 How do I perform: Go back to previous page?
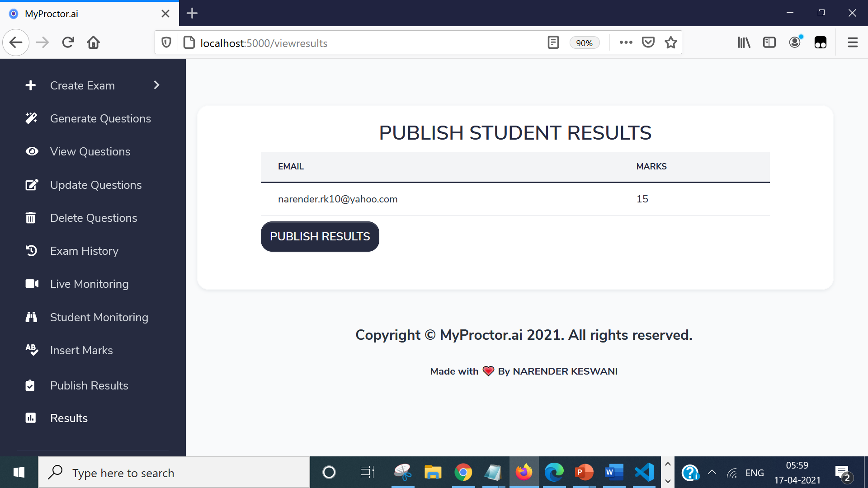tap(16, 42)
